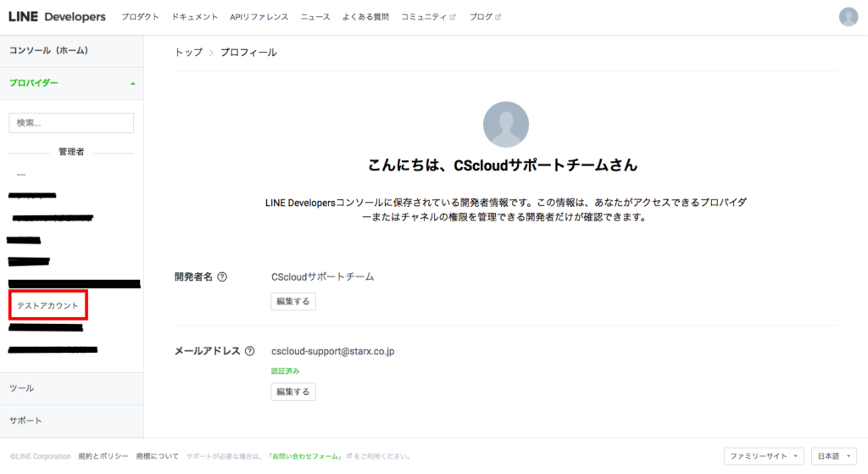Go to APIリファレンス in the top navigation
Image resolution: width=868 pixels, height=474 pixels.
coord(259,17)
